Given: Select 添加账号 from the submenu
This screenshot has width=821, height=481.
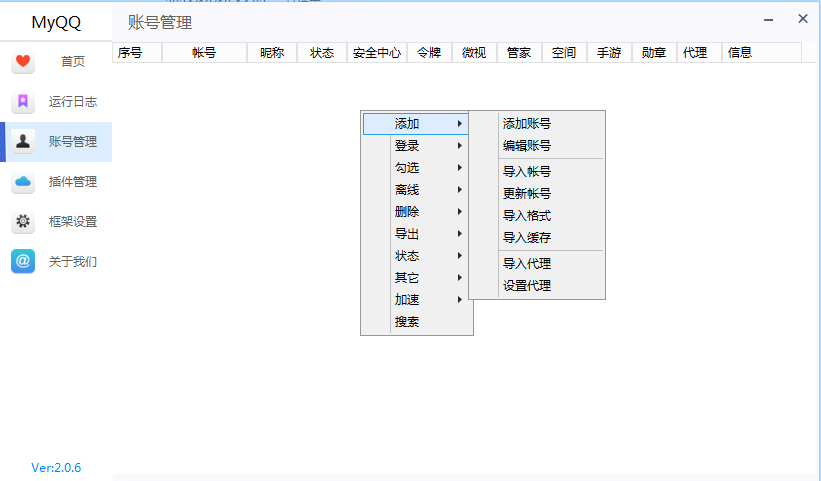Looking at the screenshot, I should click(527, 124).
